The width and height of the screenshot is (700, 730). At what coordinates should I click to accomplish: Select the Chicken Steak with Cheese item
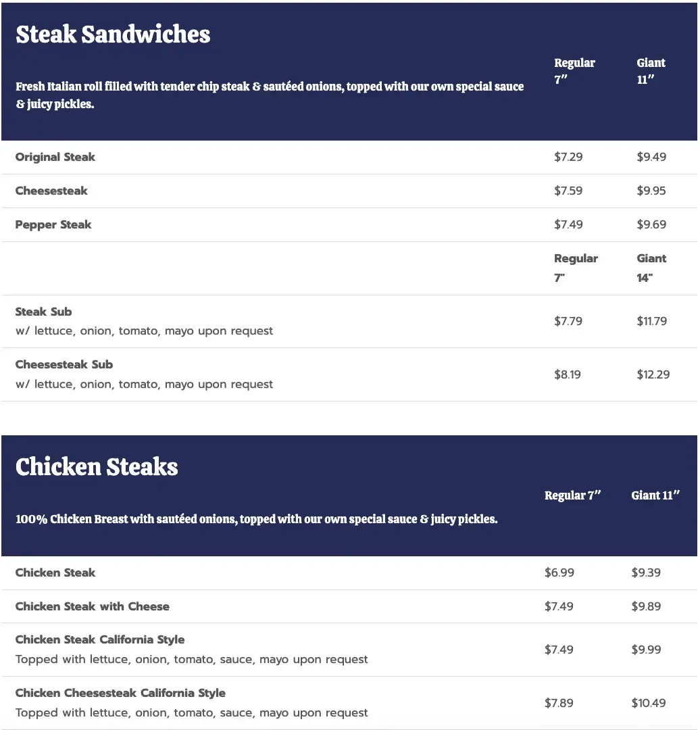pyautogui.click(x=93, y=606)
